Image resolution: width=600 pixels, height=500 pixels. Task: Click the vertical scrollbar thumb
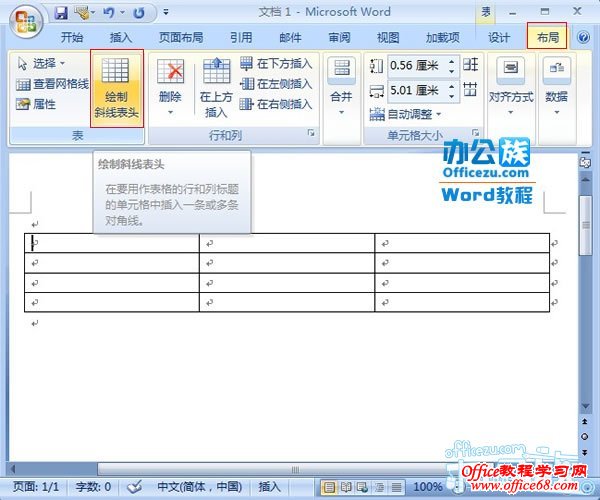585,226
